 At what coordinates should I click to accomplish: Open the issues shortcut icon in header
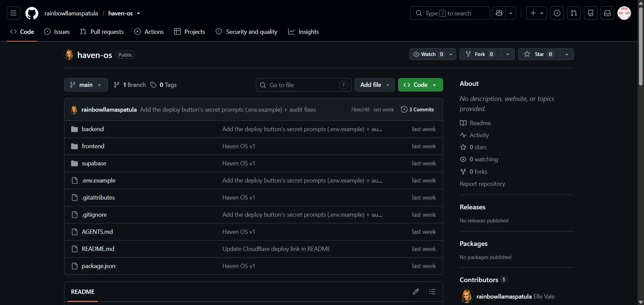pos(557,13)
